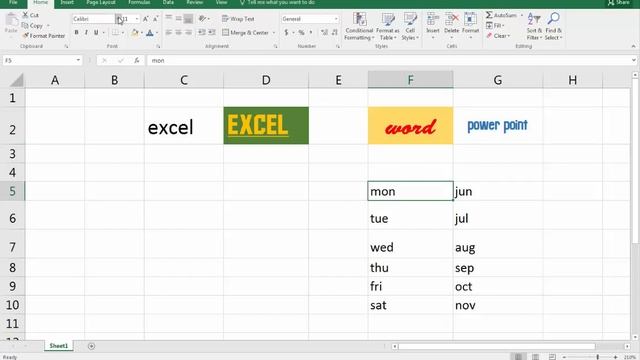Increase decimal places

(324, 32)
